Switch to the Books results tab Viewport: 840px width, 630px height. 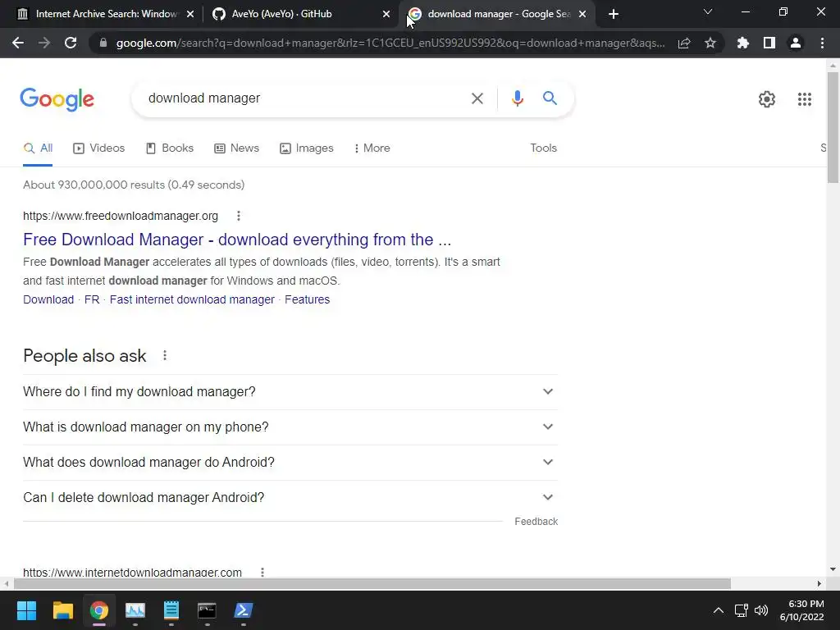tap(170, 148)
